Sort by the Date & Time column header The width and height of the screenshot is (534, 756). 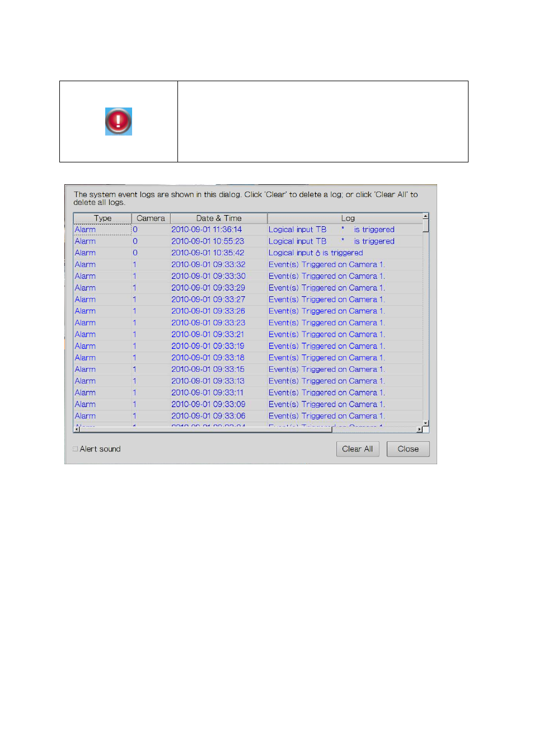coord(219,218)
